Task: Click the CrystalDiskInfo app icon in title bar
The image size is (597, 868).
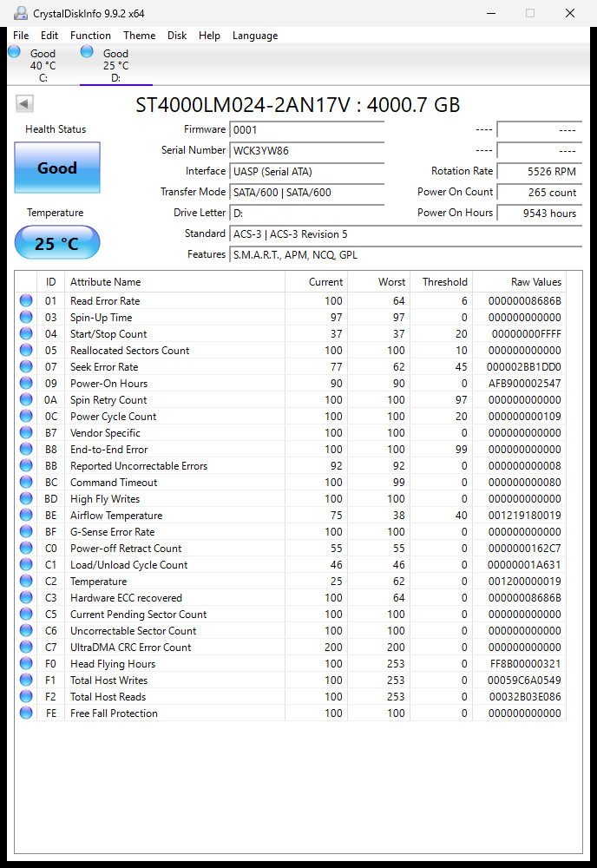Action: 20,13
